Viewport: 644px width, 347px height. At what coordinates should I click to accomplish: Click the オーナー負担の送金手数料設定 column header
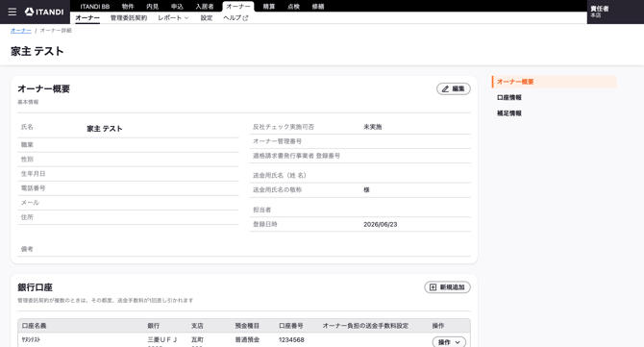[365, 326]
